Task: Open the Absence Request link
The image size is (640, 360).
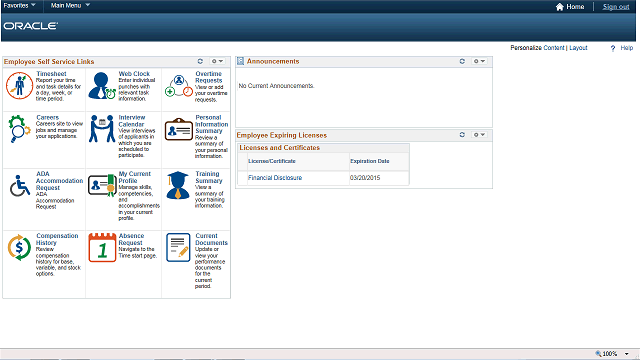Action: [x=131, y=239]
